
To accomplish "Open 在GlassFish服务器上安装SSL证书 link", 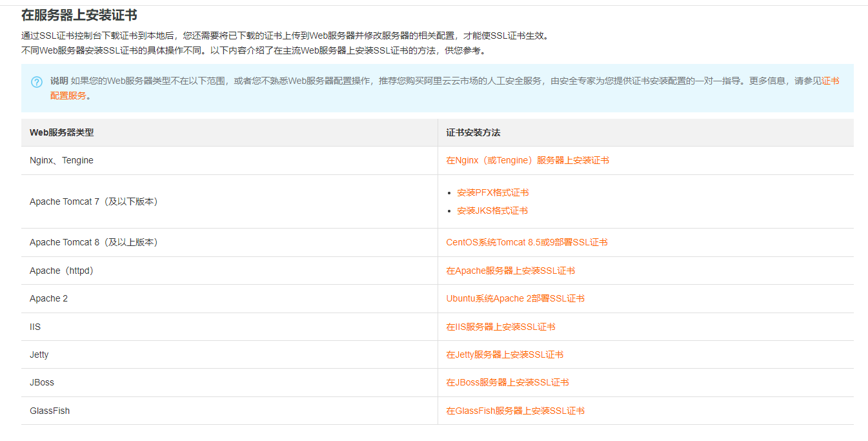I will 515,411.
